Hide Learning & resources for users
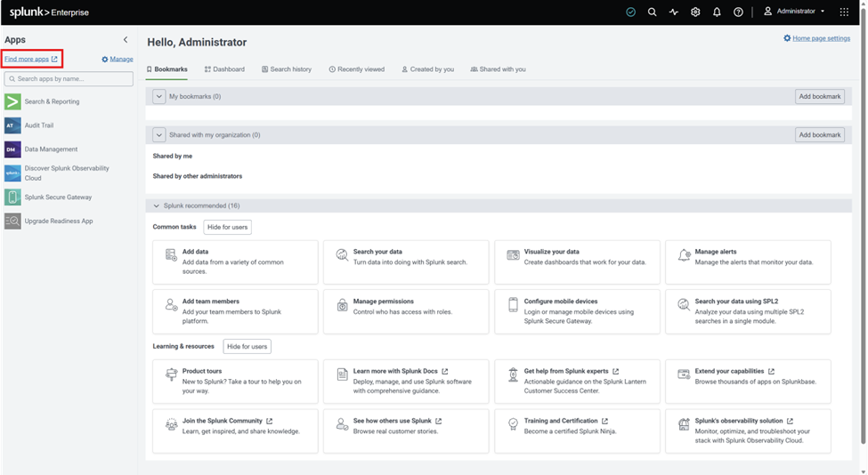 click(247, 347)
